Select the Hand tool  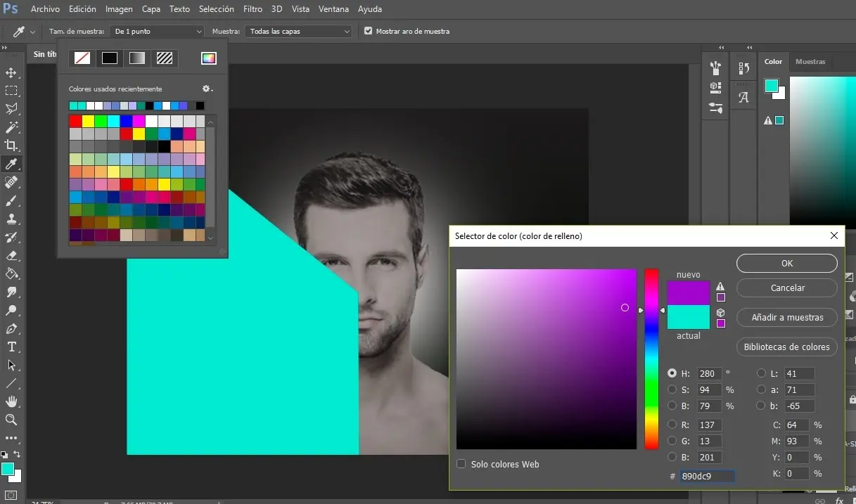tap(11, 401)
